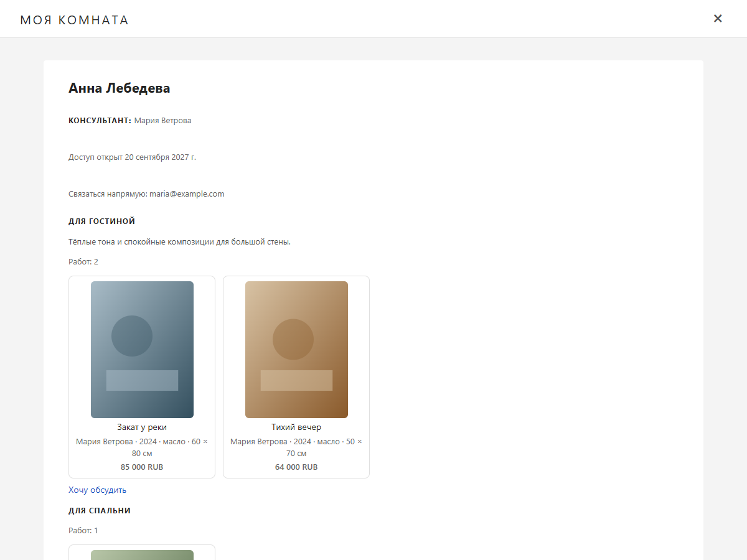Click the Доступ открыт 20 сентября date text

[133, 157]
